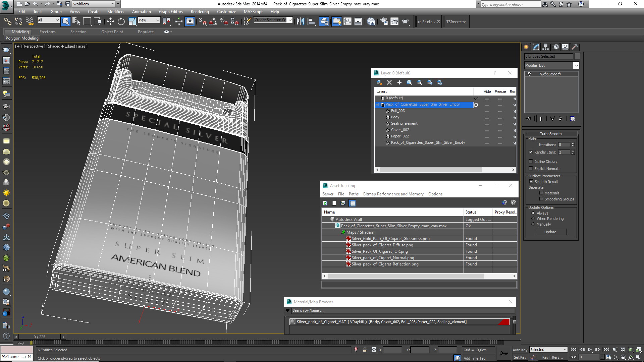Choose the Select and Move tool
The width and height of the screenshot is (644, 362).
pos(110,21)
